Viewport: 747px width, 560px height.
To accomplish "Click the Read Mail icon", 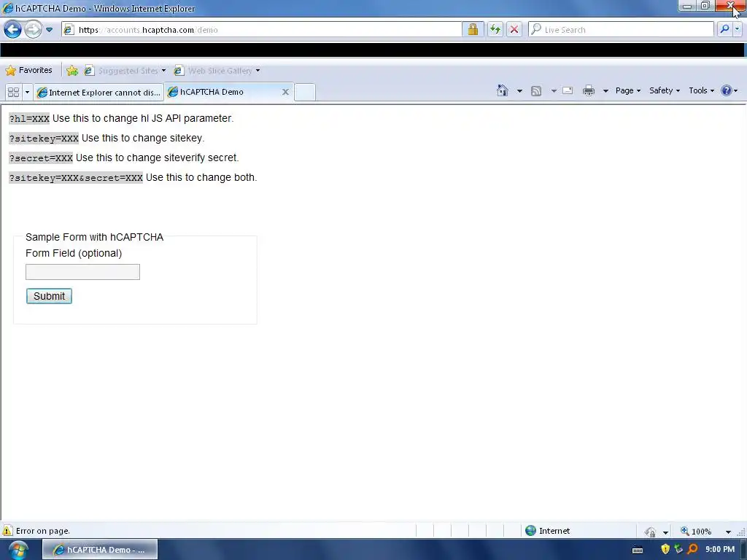I will point(568,90).
